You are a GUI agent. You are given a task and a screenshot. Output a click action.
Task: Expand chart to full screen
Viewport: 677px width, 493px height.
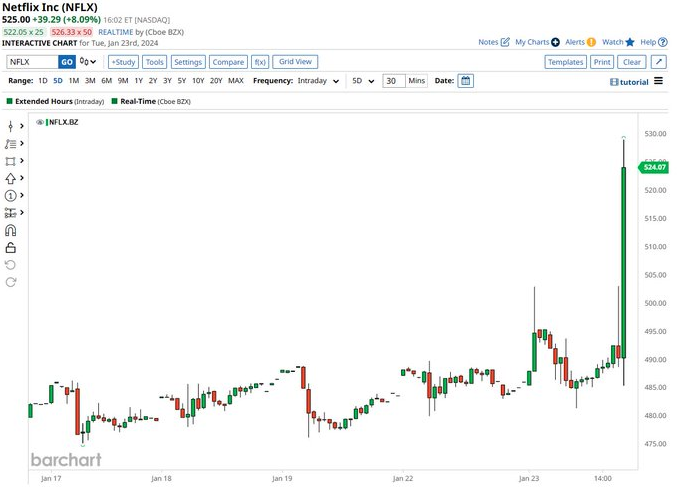pos(659,62)
